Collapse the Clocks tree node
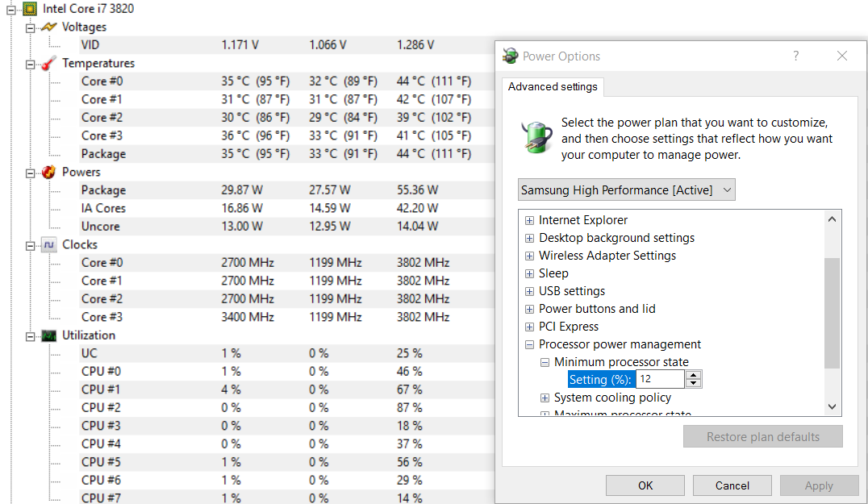This screenshot has width=868, height=504. point(31,245)
